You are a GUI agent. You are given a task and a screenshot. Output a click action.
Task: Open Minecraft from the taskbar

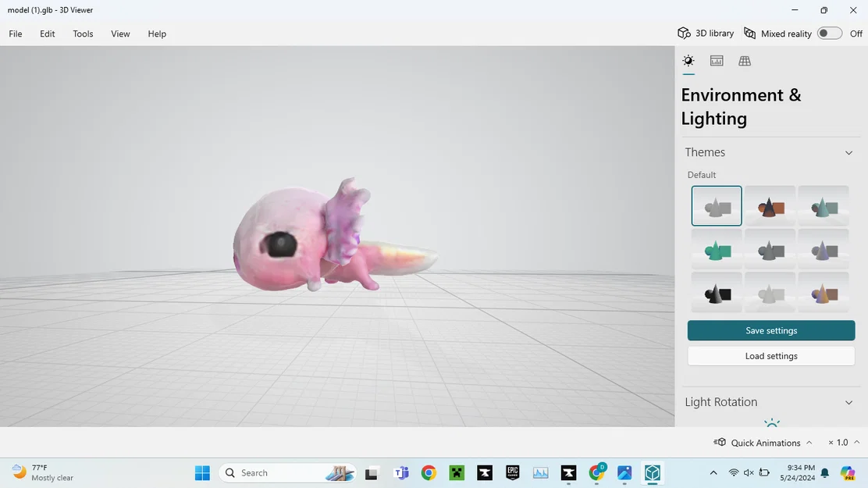click(x=457, y=473)
